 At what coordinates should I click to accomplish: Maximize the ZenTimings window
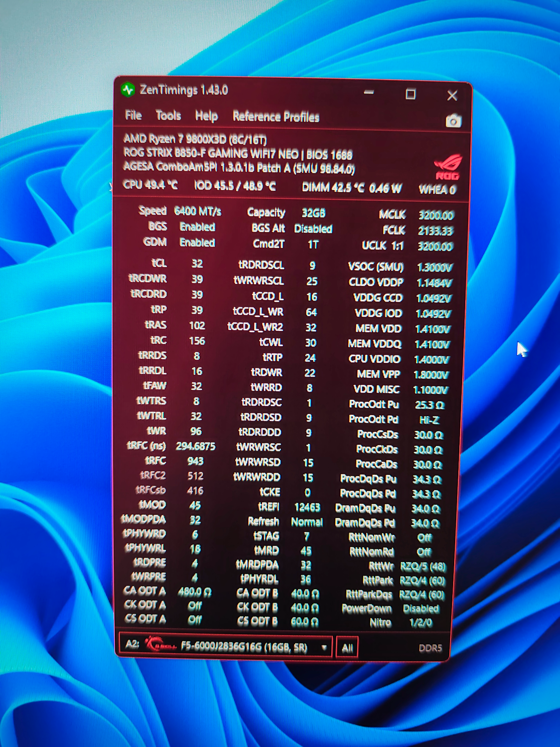pyautogui.click(x=411, y=94)
